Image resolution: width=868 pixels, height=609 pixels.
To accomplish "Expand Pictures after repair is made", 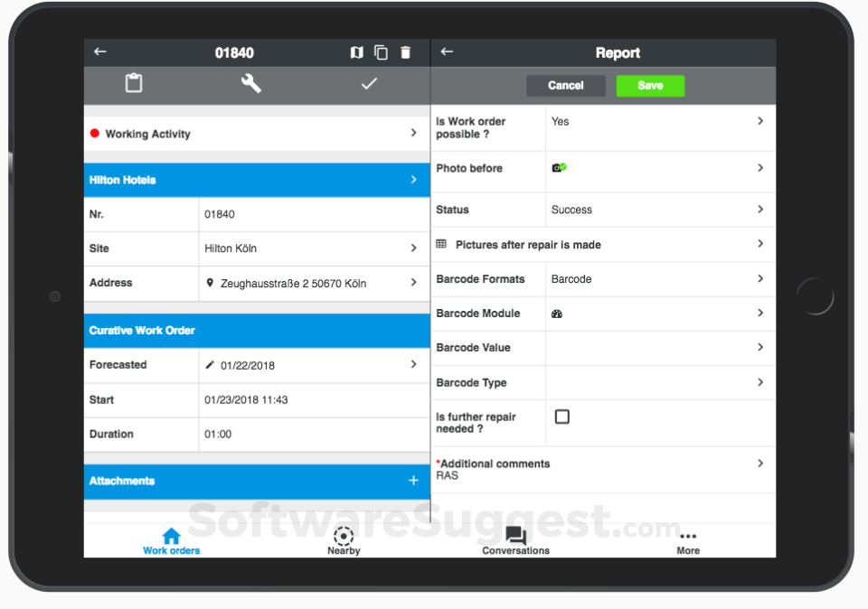I will click(603, 245).
